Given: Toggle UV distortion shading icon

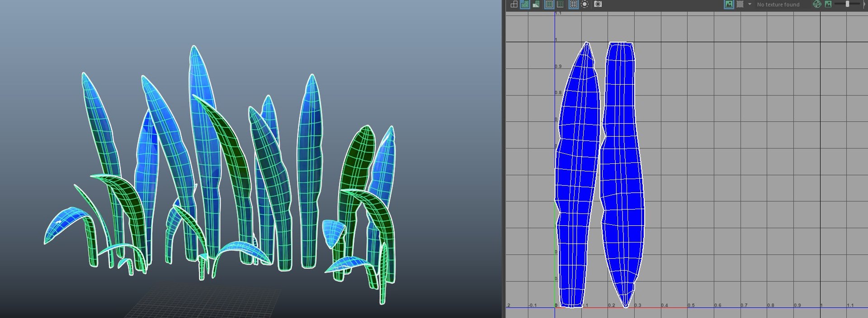Looking at the screenshot, I should point(536,4).
